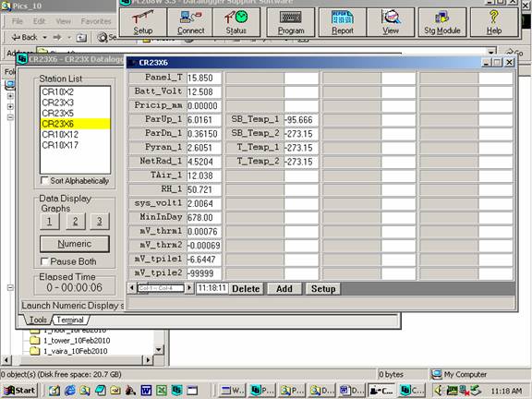Click the Up folder icon in Explorer toolbar
532x399 pixels.
coord(81,38)
